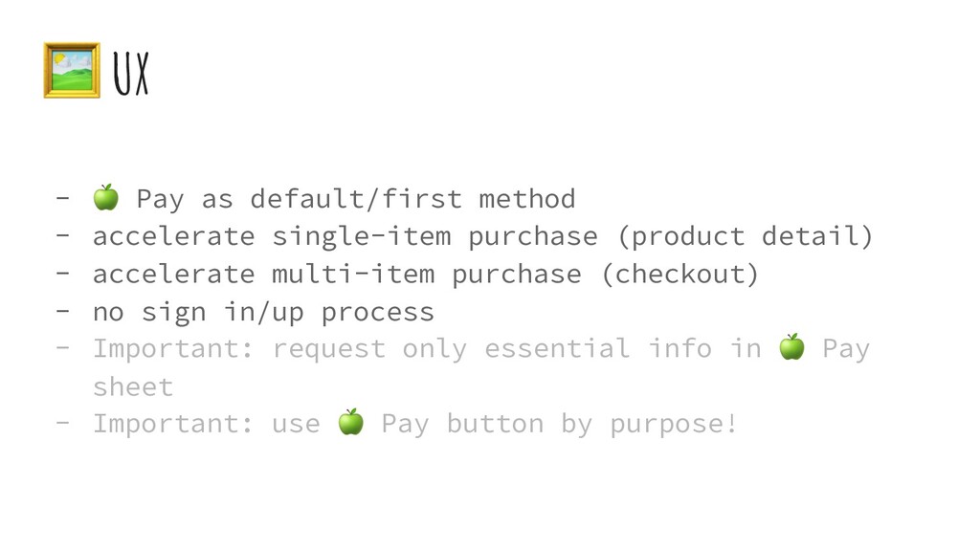
Task: Click the UX slide title
Action: tap(131, 74)
